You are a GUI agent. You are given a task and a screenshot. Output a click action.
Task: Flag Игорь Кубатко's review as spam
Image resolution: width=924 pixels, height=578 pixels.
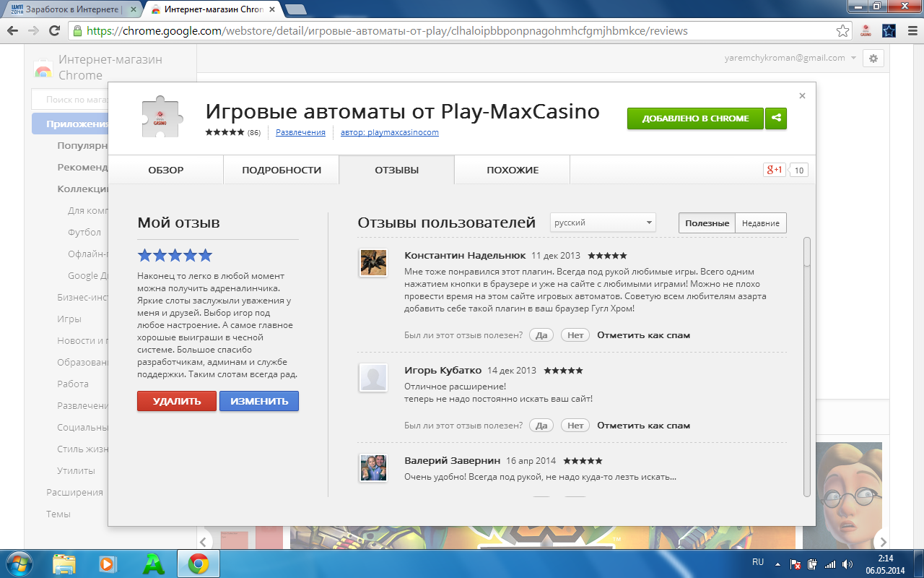pyautogui.click(x=643, y=426)
